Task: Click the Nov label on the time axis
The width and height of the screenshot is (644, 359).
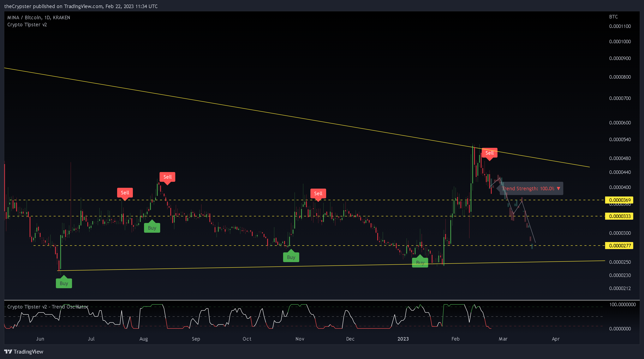Action: point(300,339)
